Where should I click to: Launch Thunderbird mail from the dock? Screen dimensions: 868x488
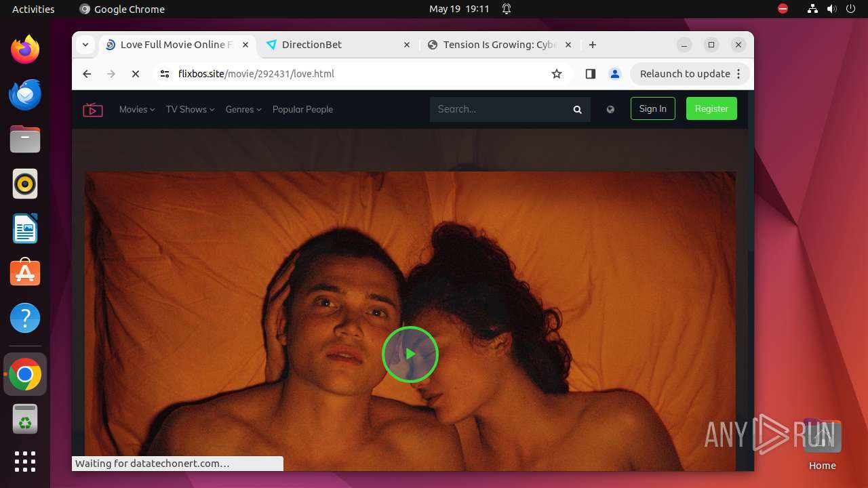[x=25, y=94]
